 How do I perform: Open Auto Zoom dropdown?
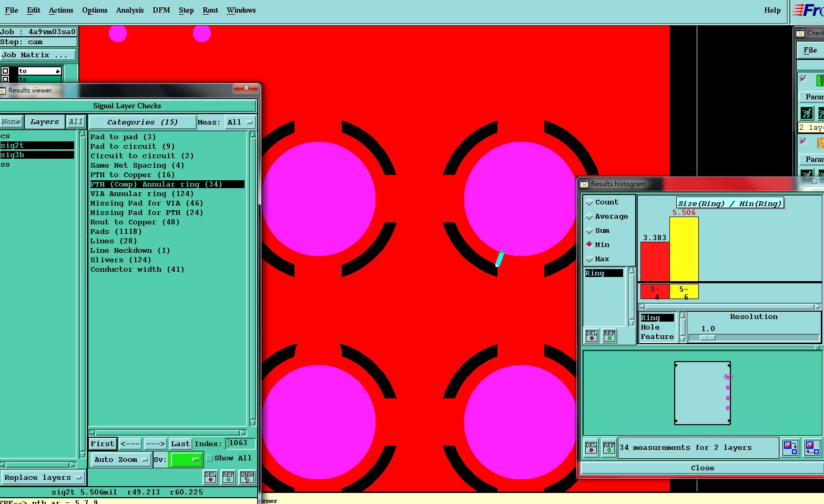121,459
